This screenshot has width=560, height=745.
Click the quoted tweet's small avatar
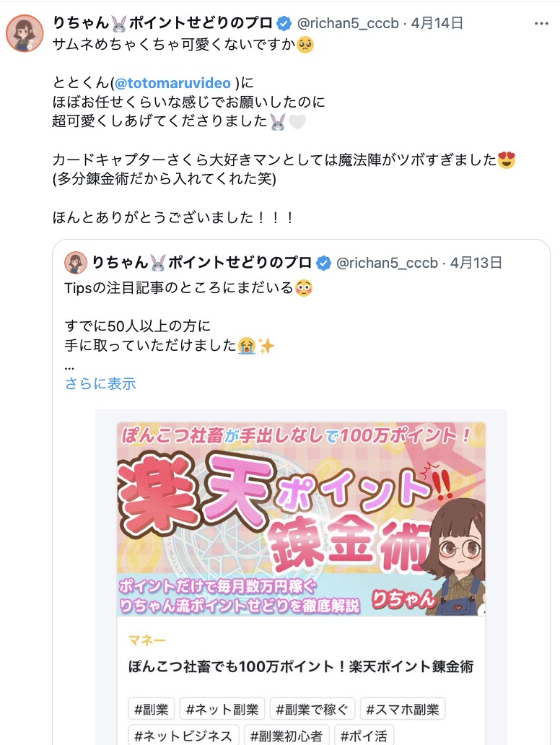click(x=76, y=263)
